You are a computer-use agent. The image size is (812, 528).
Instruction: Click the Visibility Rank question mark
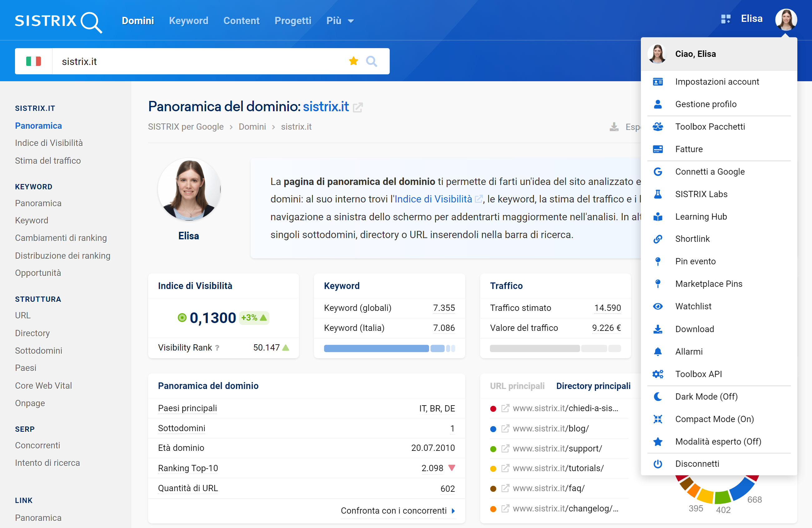[217, 348]
